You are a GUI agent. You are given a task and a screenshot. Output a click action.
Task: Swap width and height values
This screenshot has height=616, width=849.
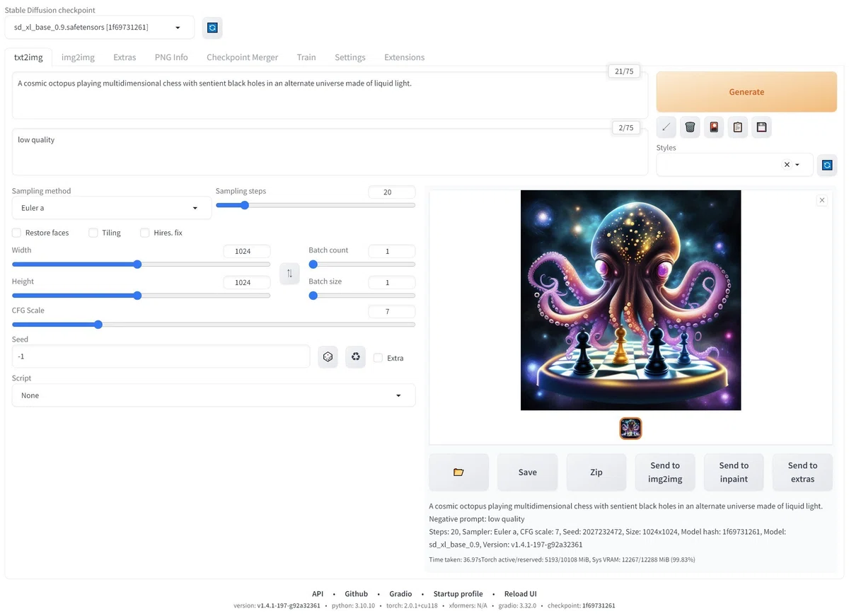tap(290, 273)
